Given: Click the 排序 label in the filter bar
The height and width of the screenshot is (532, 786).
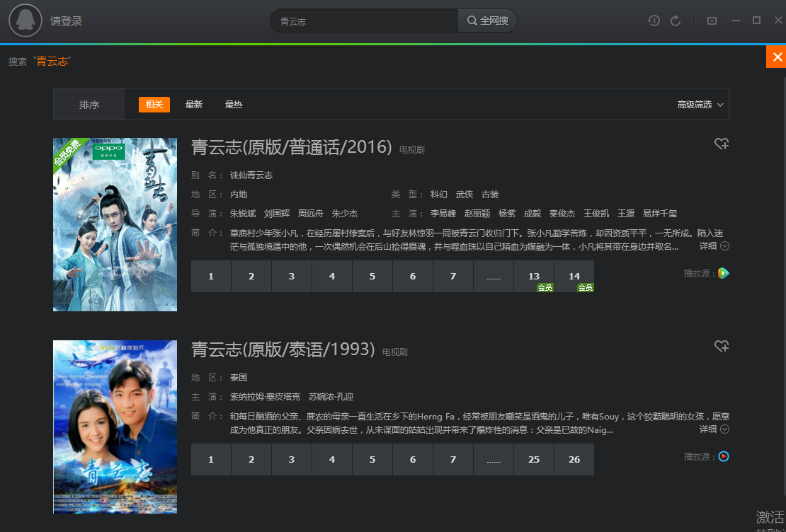Looking at the screenshot, I should pos(89,104).
